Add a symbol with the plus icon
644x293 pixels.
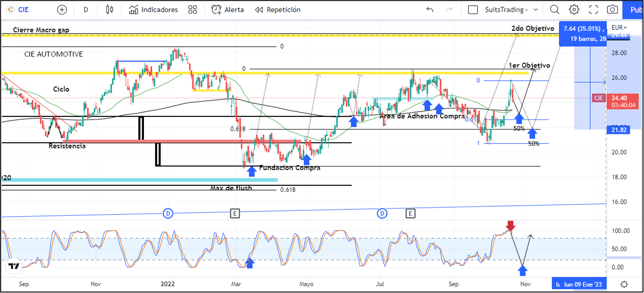[x=62, y=10]
